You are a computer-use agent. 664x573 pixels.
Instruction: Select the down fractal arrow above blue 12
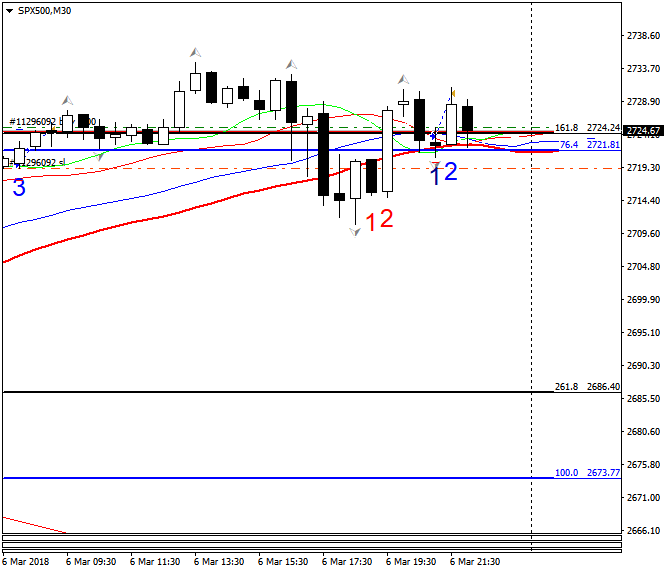[435, 164]
